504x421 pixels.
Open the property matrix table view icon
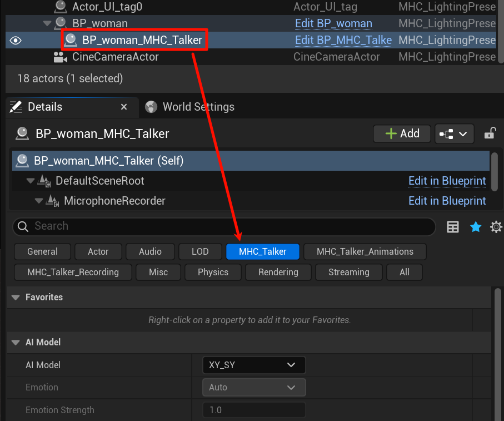point(453,227)
